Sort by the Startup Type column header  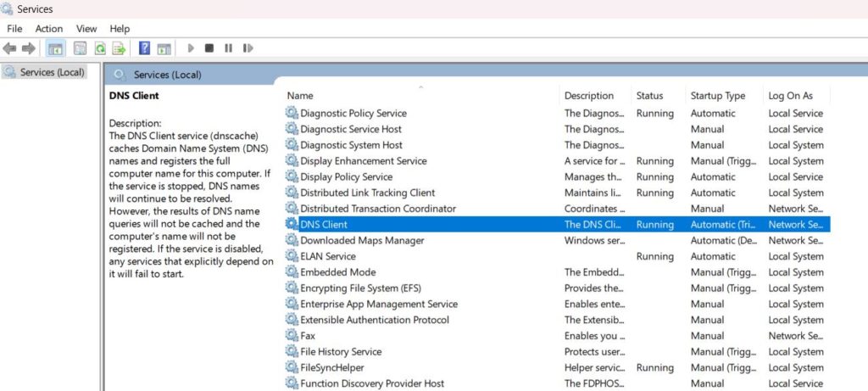click(717, 96)
